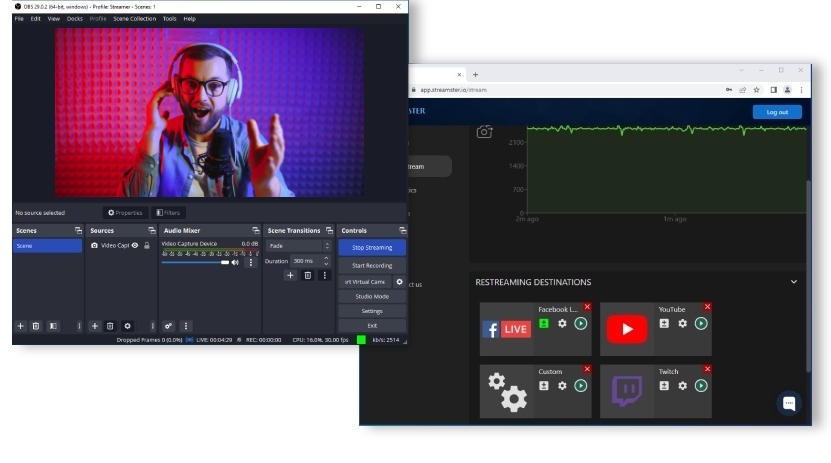Toggle lock on Video Capture source
The image size is (831, 463).
[x=147, y=245]
